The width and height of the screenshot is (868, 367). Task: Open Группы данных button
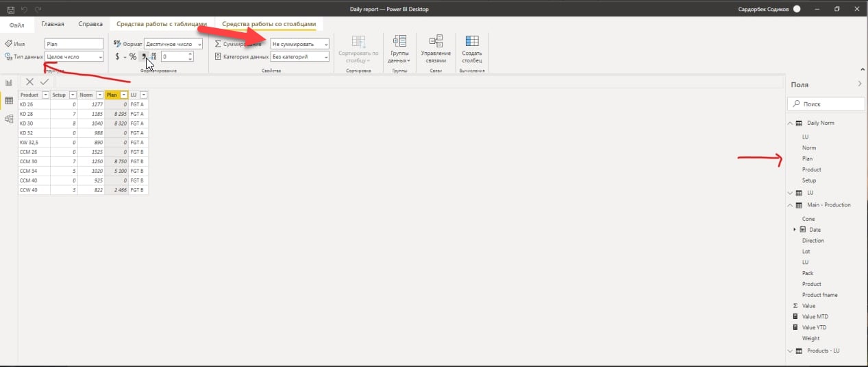(399, 49)
